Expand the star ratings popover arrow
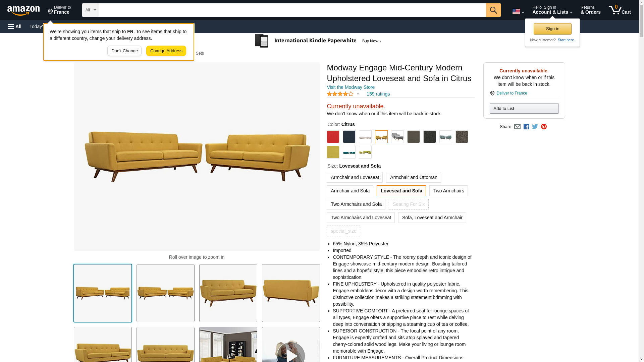This screenshot has width=644, height=362. (358, 94)
